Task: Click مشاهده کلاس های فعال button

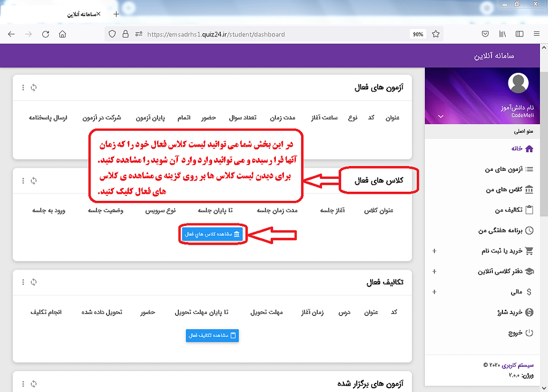Action: tap(212, 234)
